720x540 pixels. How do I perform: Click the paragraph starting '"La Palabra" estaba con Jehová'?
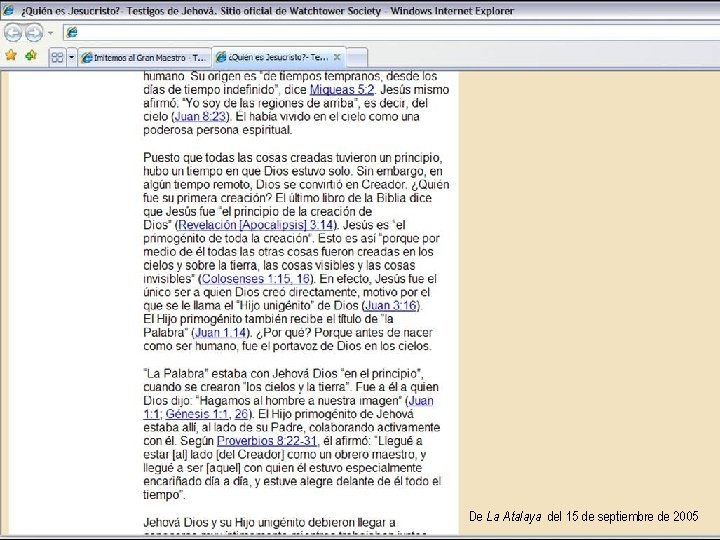292,434
